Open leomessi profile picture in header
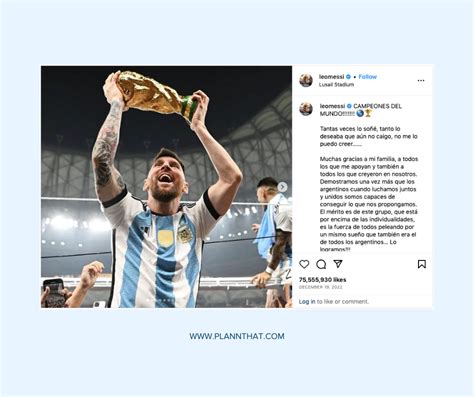Screen dimensions: 474x397 pos(306,80)
